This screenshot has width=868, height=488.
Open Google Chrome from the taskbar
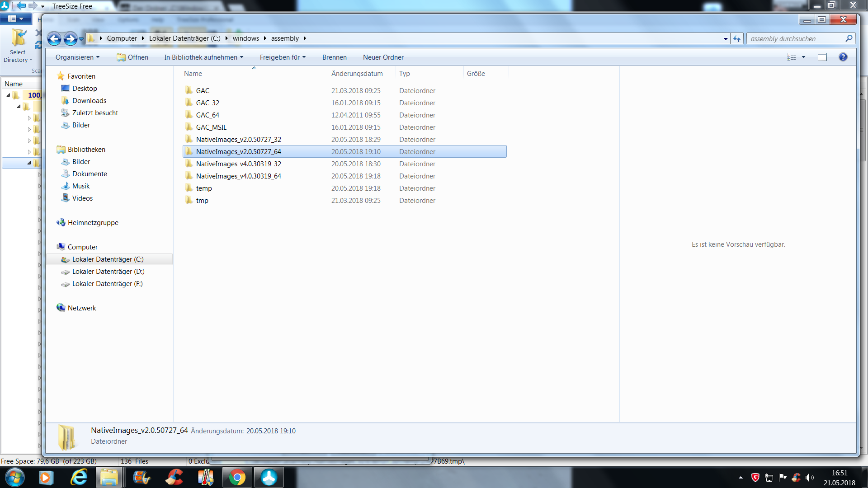pyautogui.click(x=237, y=477)
